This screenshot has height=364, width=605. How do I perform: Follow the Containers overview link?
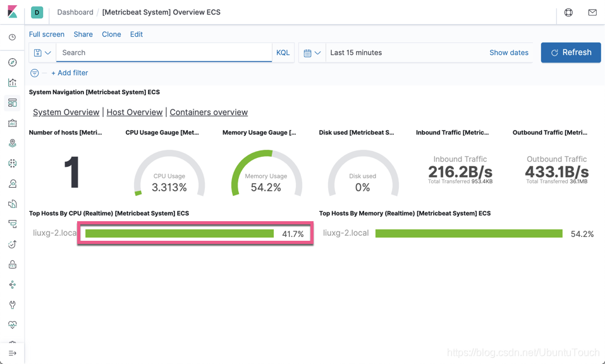[x=209, y=112]
